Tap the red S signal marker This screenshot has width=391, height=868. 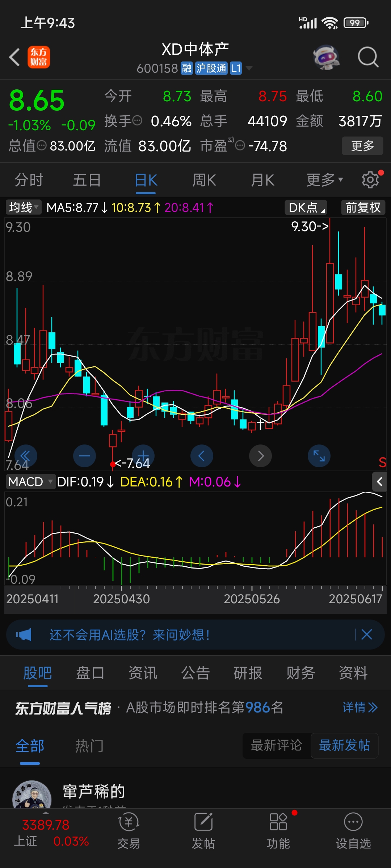coord(382,462)
